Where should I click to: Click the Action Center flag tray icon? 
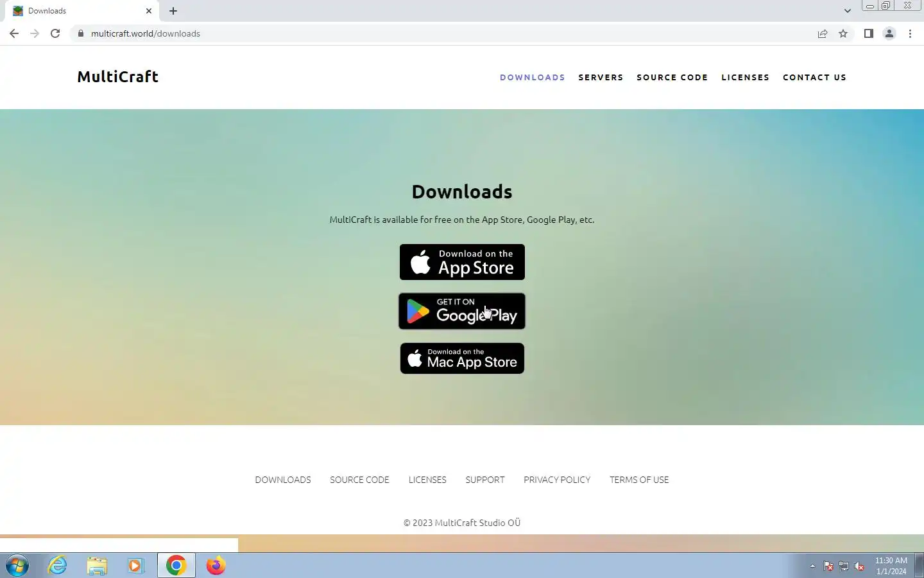pyautogui.click(x=828, y=566)
